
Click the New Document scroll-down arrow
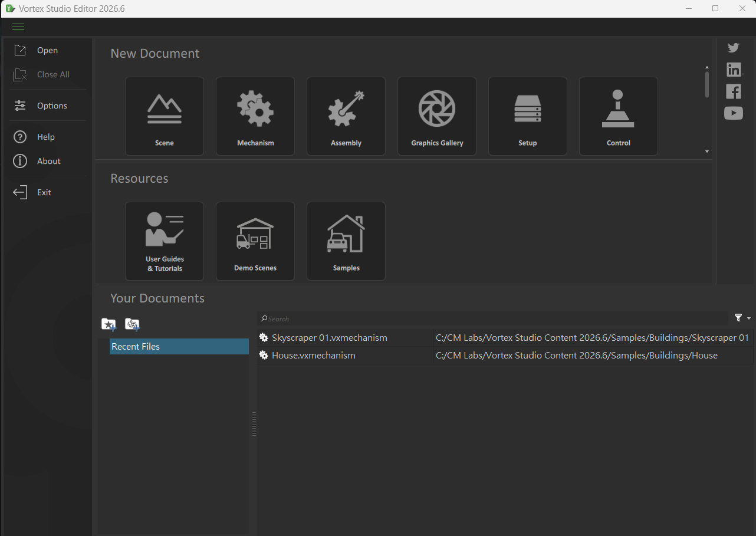[x=707, y=152]
